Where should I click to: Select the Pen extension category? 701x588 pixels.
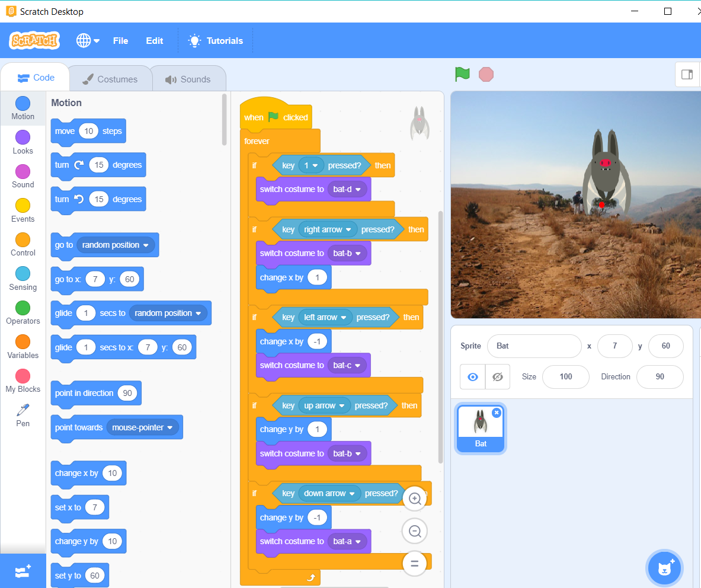pyautogui.click(x=23, y=415)
